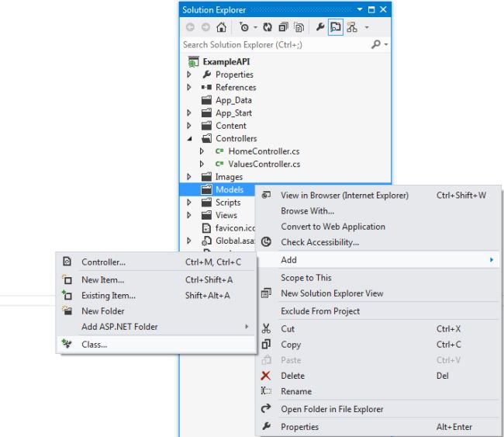Open the Add ASP.NET Folder submenu
504x437 pixels.
(x=156, y=327)
